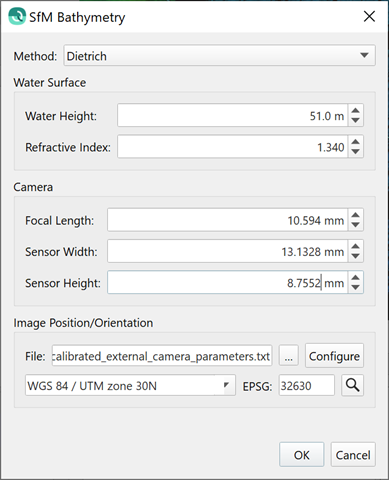Decrease Water Height with down arrow
This screenshot has height=480, width=389.
click(356, 121)
